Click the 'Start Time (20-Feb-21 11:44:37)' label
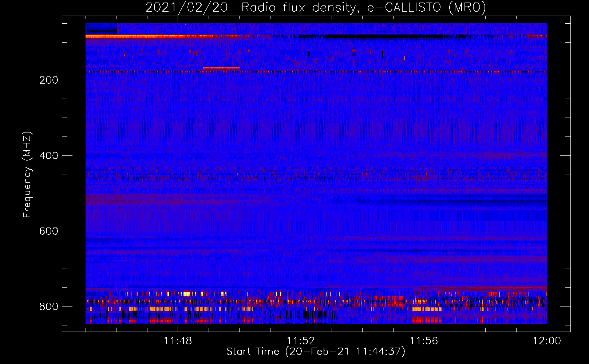 point(316,352)
